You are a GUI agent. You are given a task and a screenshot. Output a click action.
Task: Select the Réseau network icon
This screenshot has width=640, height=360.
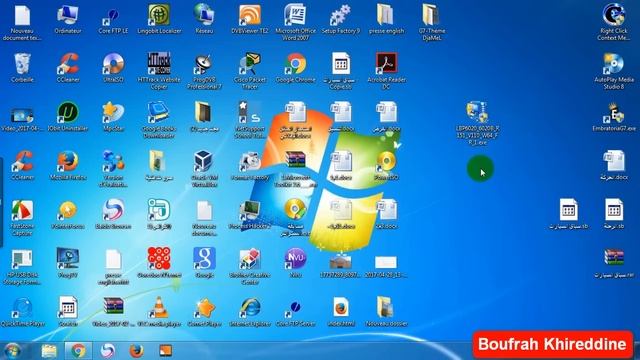[204, 19]
